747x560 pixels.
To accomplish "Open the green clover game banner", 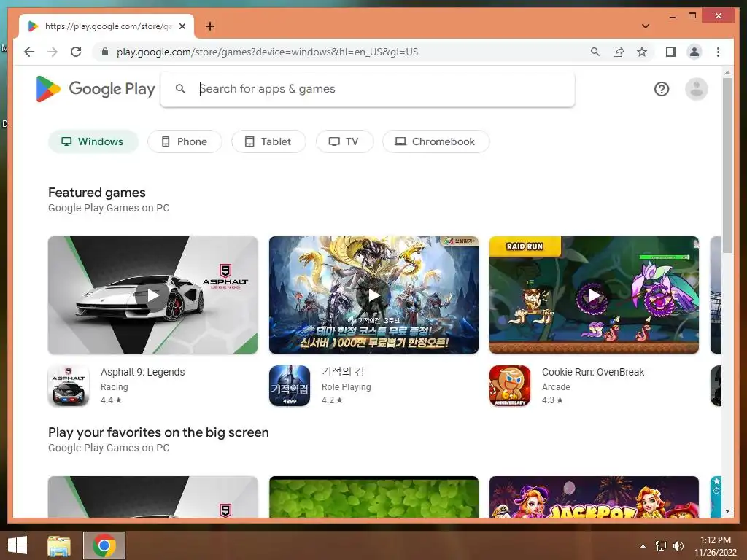I will click(374, 497).
